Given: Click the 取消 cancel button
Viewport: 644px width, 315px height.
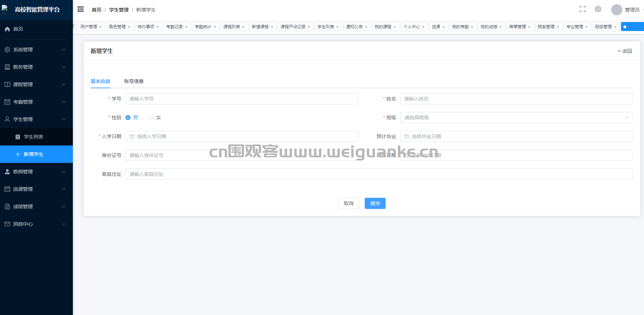Looking at the screenshot, I should [x=348, y=203].
